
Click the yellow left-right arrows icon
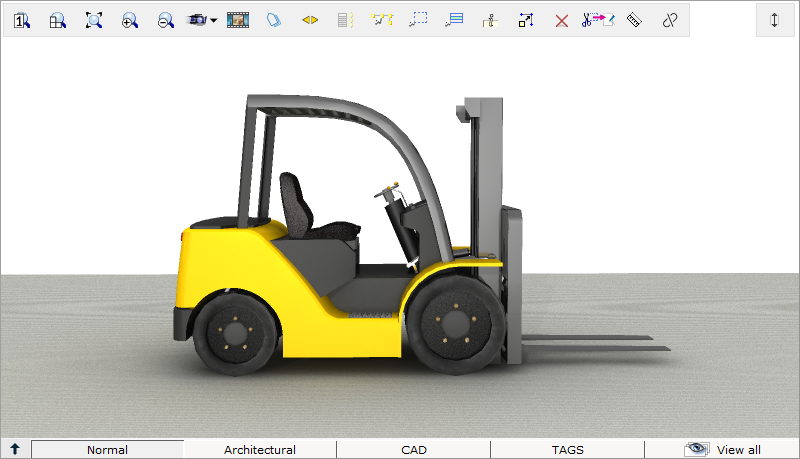(x=310, y=20)
